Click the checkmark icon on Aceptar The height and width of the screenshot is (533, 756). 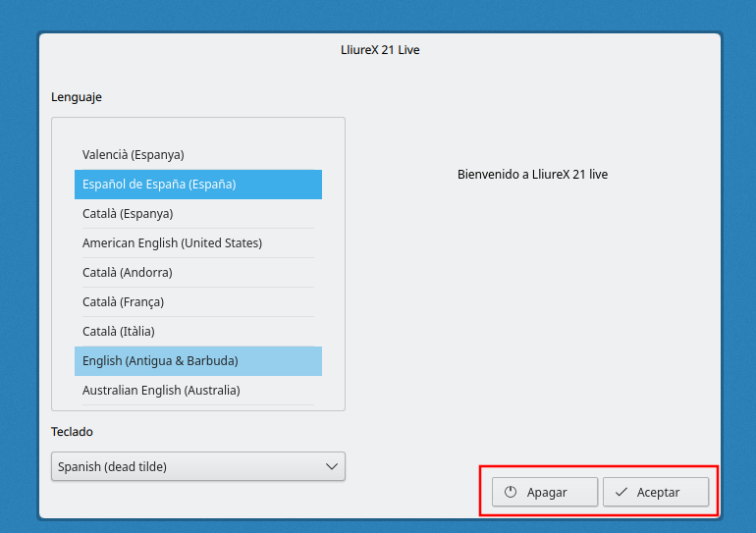click(621, 492)
